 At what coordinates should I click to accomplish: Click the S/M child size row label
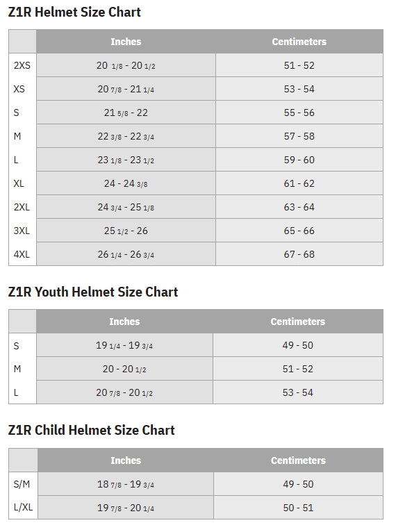[x=22, y=484]
